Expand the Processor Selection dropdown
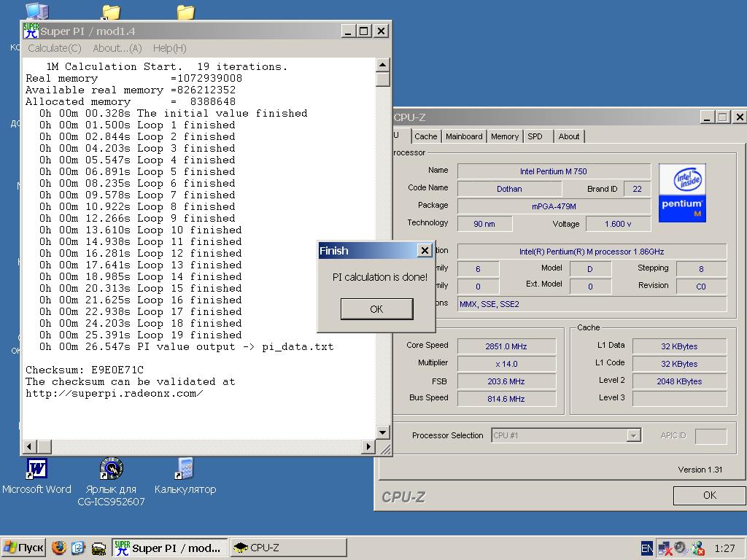The width and height of the screenshot is (747, 560). click(633, 435)
